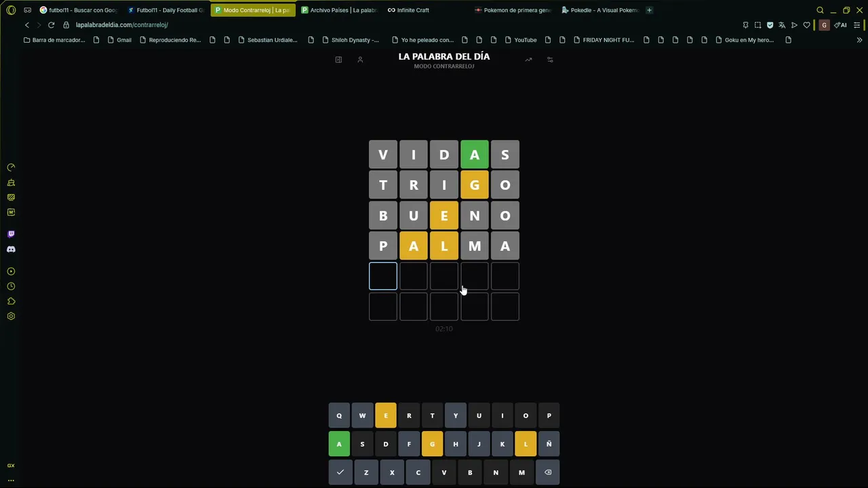Screen dimensions: 868x488
Task: Open sidebar three-dot more options
Action: pyautogui.click(x=11, y=480)
